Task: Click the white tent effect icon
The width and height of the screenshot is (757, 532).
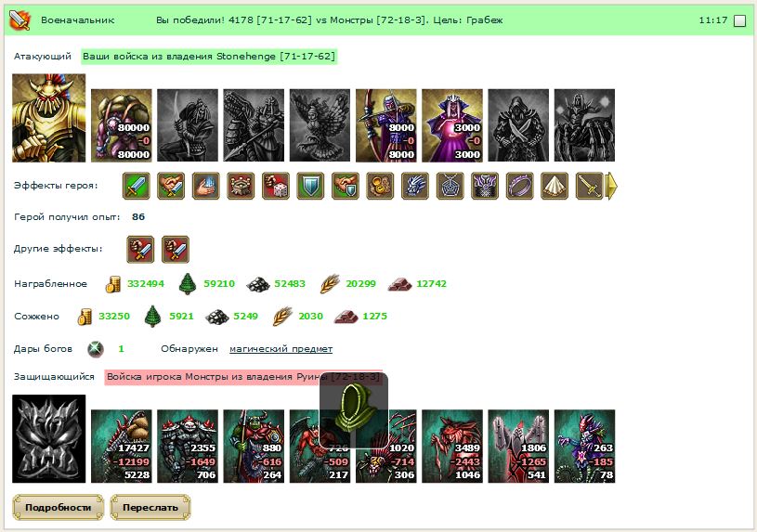Action: (x=555, y=186)
